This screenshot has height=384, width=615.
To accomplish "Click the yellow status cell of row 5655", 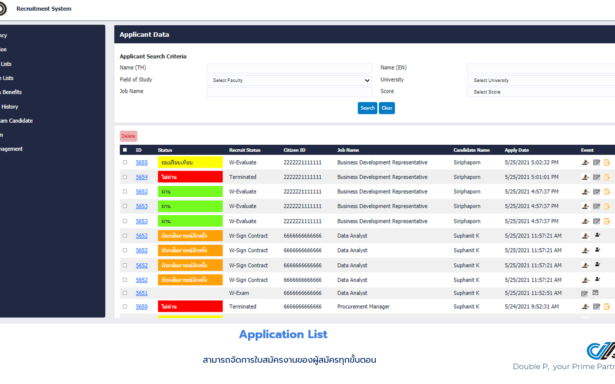I will tap(190, 162).
